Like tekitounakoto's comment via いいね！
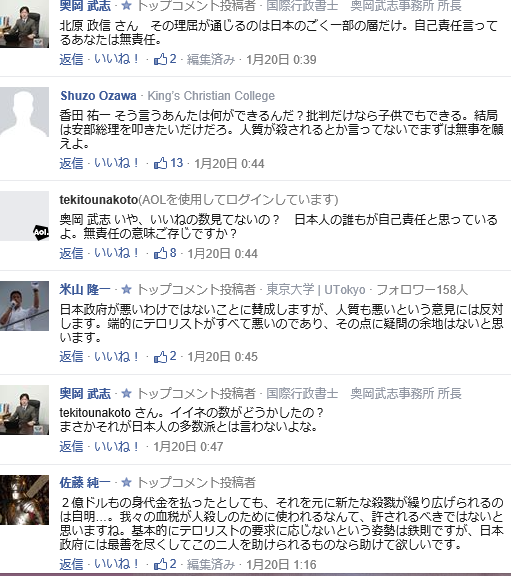The image size is (511, 576). (x=116, y=253)
